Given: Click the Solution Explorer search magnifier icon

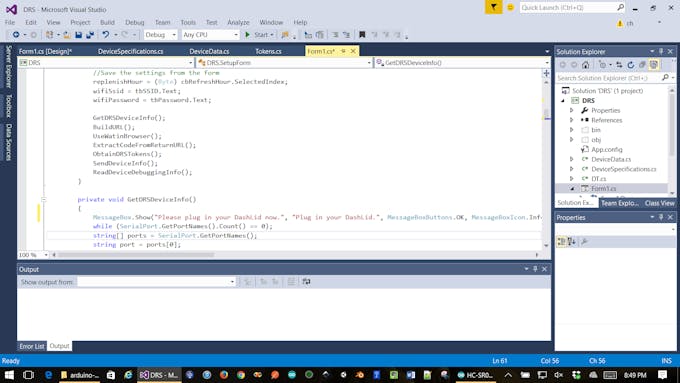Looking at the screenshot, I should (x=665, y=78).
